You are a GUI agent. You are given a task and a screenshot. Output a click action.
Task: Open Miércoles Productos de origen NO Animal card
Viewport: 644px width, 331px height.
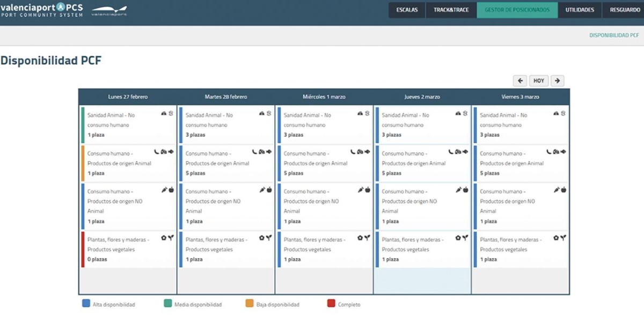coord(325,206)
